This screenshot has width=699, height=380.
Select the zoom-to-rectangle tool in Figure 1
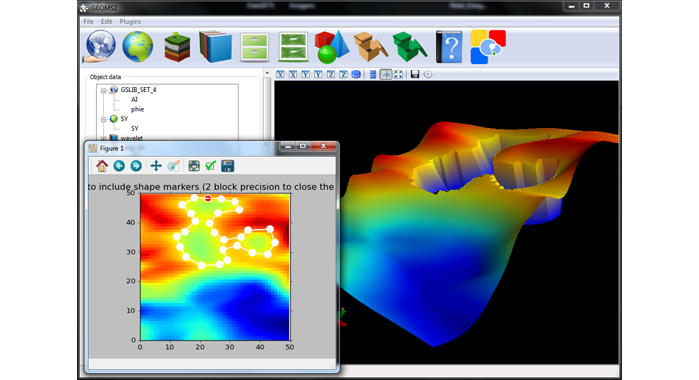[173, 166]
